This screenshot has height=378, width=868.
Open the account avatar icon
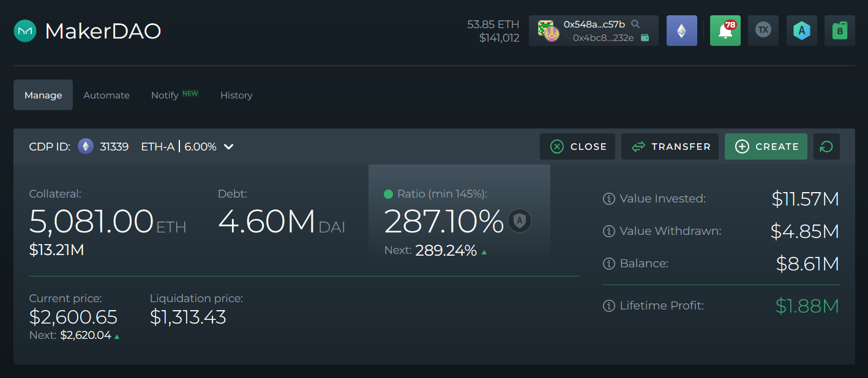click(548, 31)
